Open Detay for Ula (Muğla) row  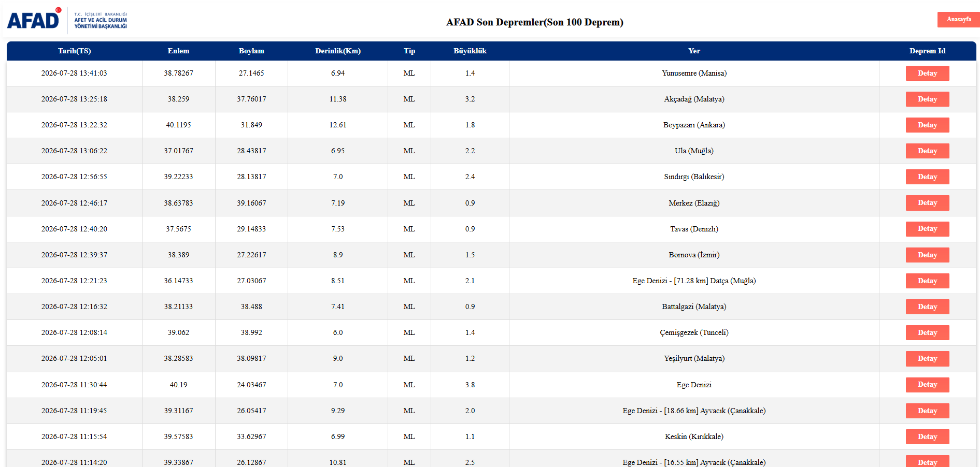click(x=927, y=151)
